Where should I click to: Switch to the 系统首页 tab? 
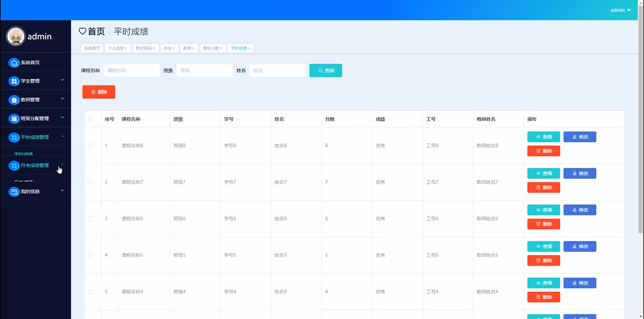click(92, 49)
